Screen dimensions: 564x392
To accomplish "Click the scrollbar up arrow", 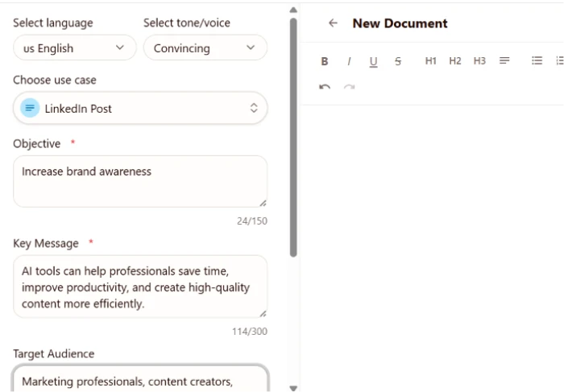I will point(293,10).
